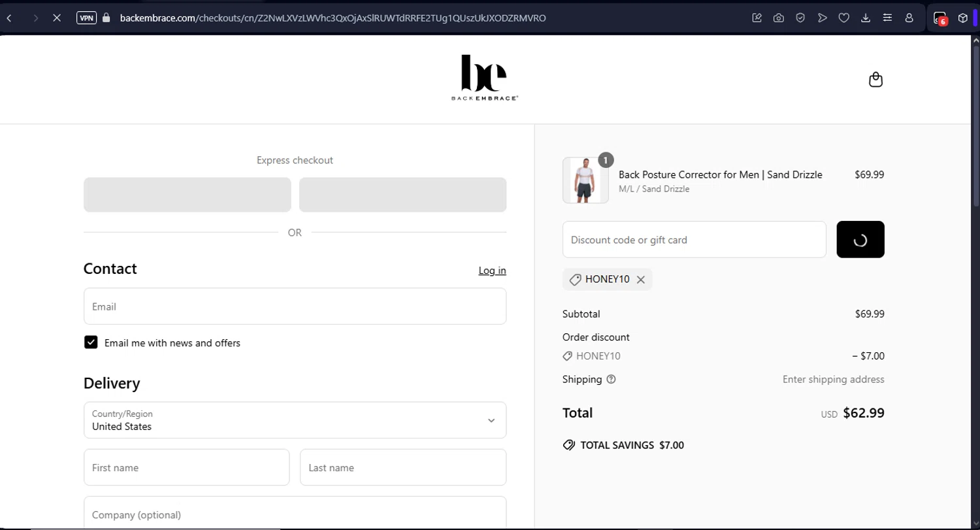Click the Express checkout heading

[x=295, y=160]
